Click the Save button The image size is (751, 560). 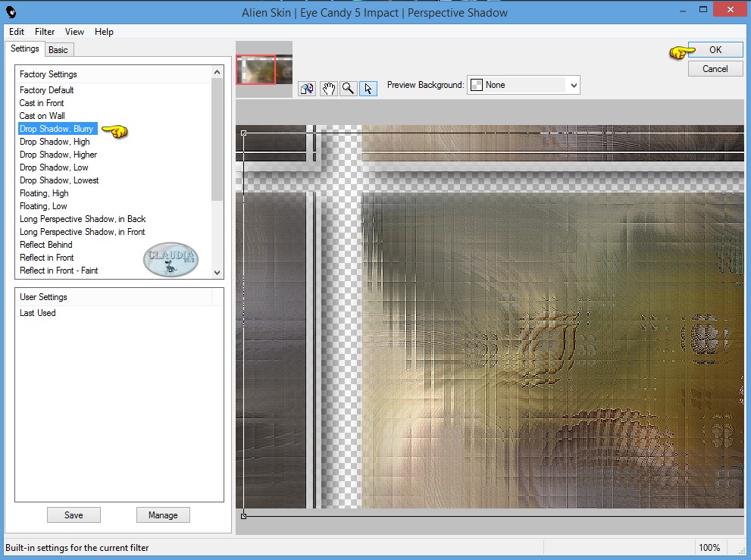pos(74,515)
